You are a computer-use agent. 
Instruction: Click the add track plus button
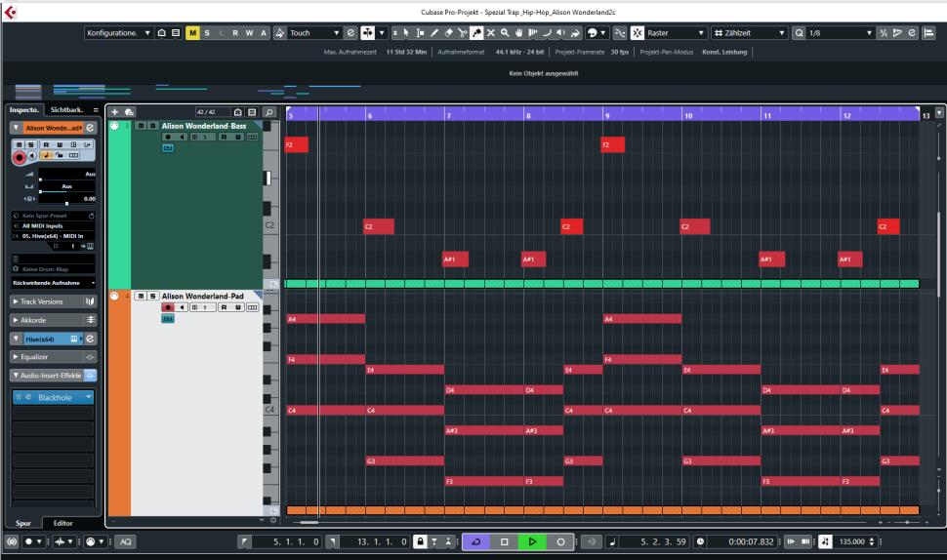116,113
